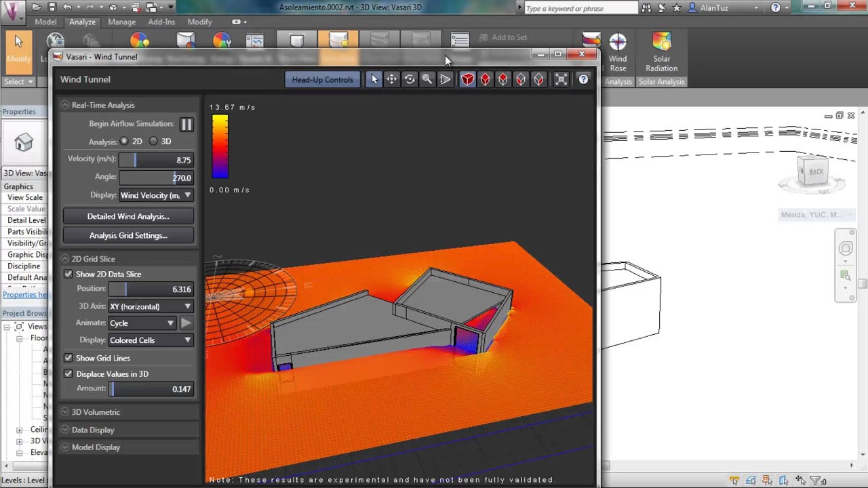Expand the 3D Volumetric section
The image size is (868, 488).
[65, 412]
